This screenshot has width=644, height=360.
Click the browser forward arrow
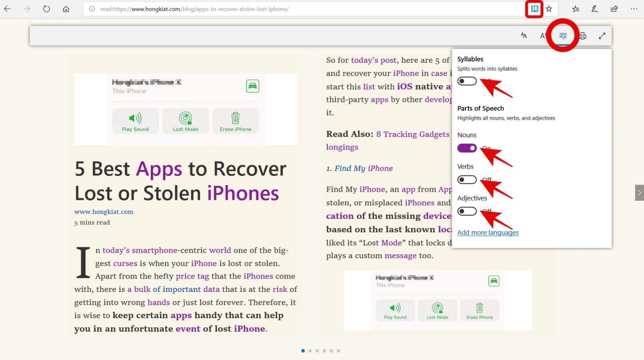[x=27, y=9]
